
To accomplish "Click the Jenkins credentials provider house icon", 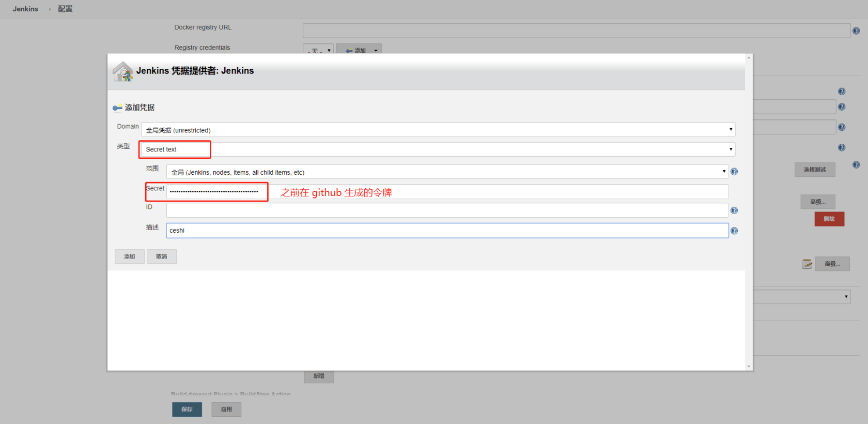I will (123, 71).
